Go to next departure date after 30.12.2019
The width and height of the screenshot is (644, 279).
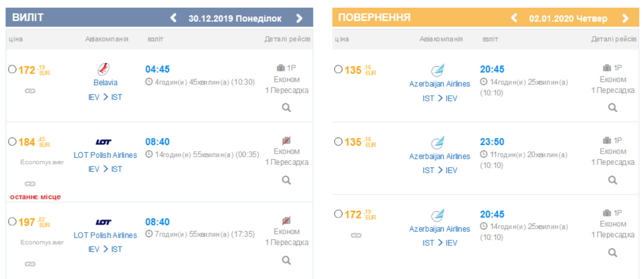pyautogui.click(x=299, y=18)
